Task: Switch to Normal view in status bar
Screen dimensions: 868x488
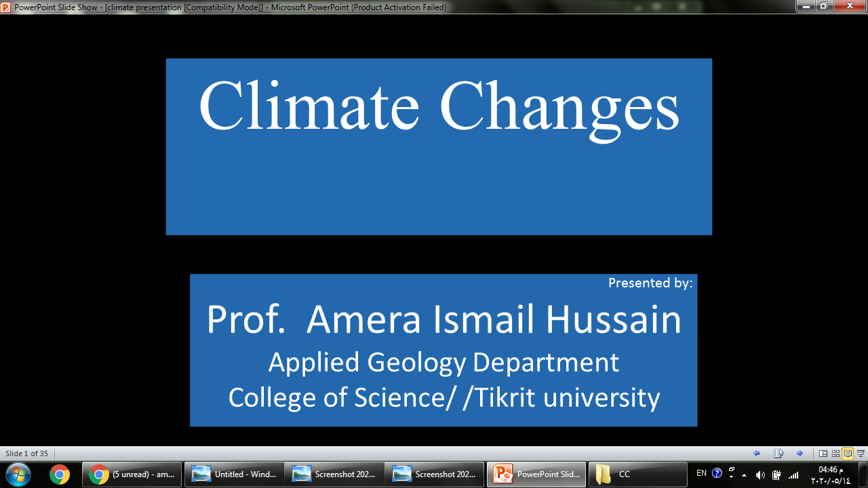Action: point(823,453)
